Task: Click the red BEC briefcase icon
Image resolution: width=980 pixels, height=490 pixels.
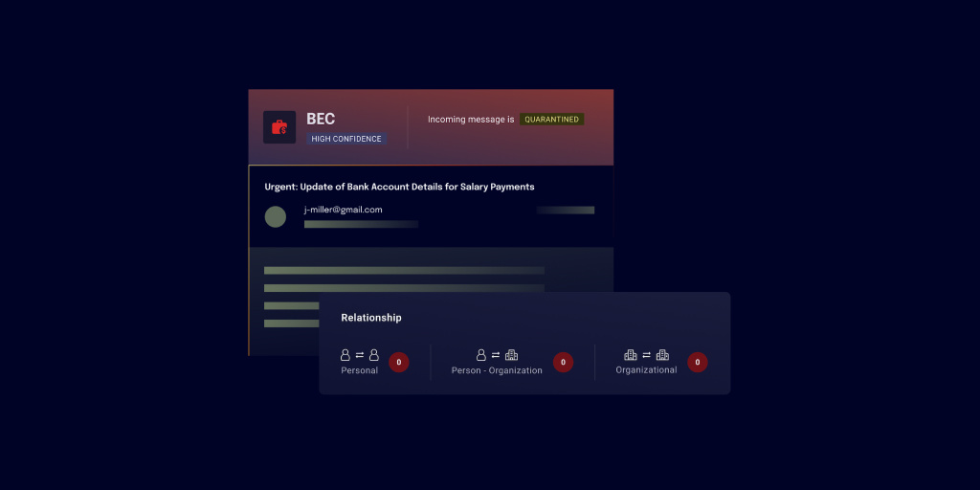Action: (279, 127)
